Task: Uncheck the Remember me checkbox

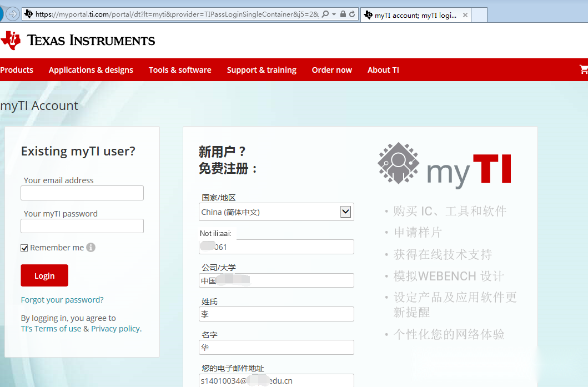Action: point(24,248)
